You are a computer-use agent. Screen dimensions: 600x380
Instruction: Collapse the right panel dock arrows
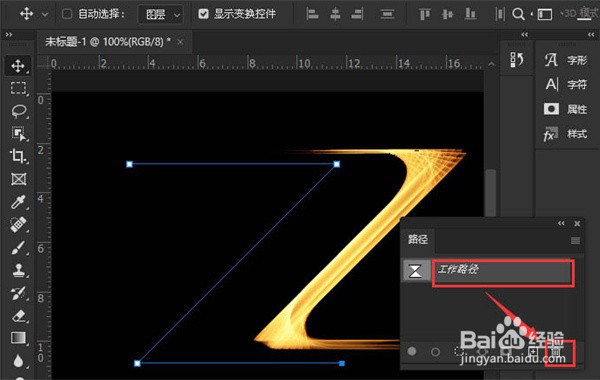[x=591, y=35]
